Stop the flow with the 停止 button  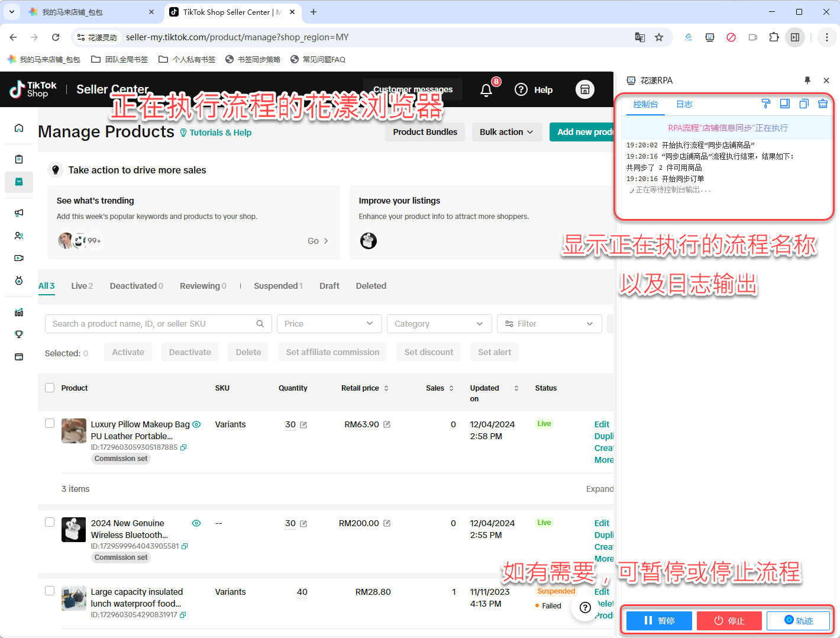click(729, 621)
